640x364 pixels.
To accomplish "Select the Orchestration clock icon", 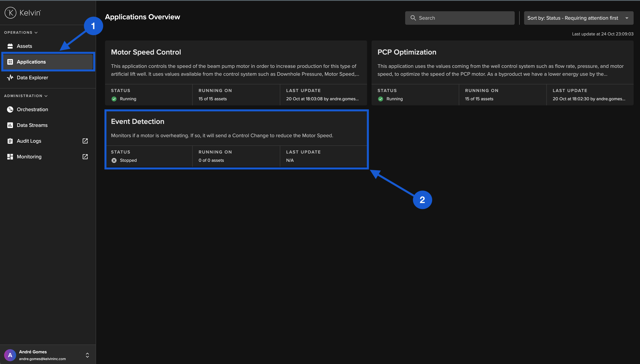I will pos(10,109).
